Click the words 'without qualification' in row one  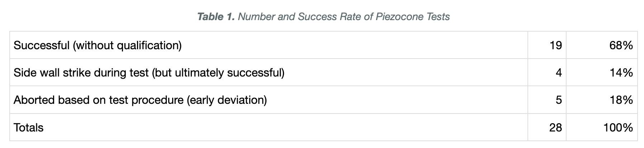[128, 46]
